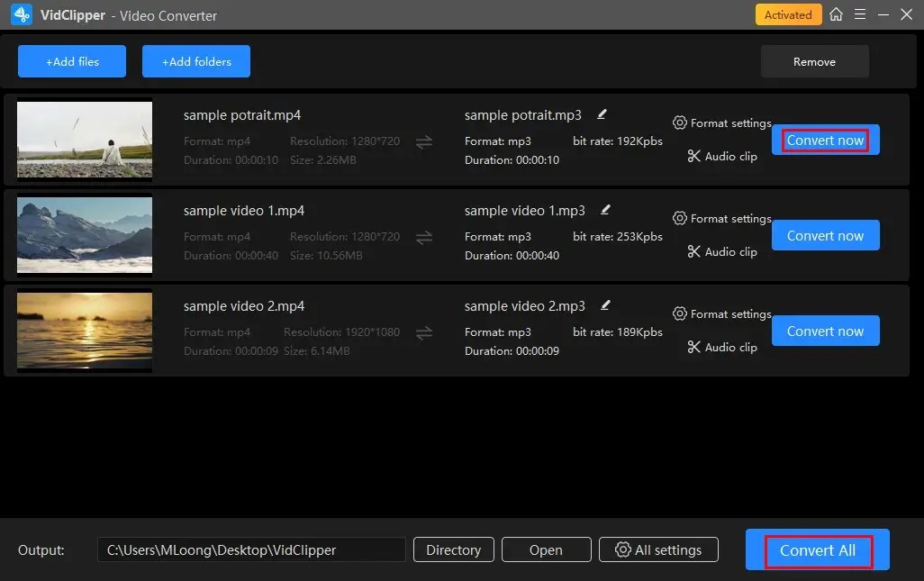The image size is (924, 581).
Task: Click the Size: 10.56MB text
Action: click(x=326, y=255)
